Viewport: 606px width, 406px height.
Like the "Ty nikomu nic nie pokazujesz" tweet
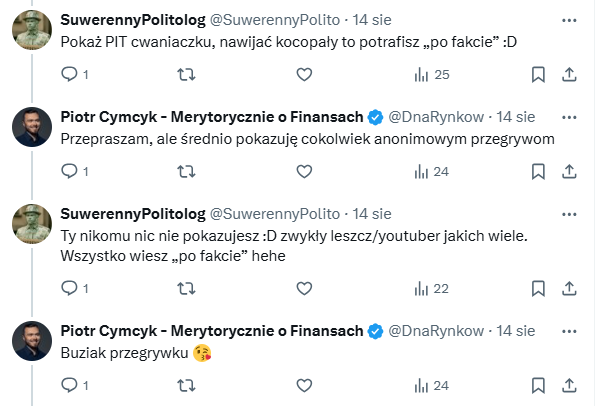305,288
